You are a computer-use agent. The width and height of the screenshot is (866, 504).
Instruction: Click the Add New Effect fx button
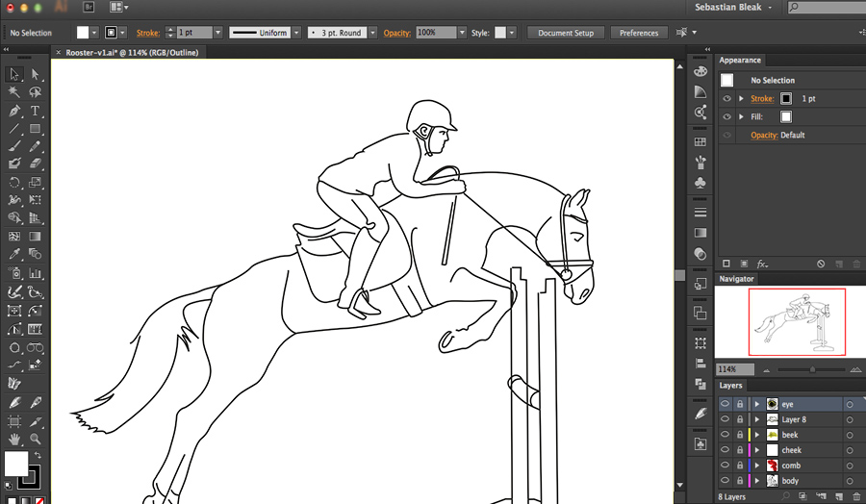pos(762,264)
